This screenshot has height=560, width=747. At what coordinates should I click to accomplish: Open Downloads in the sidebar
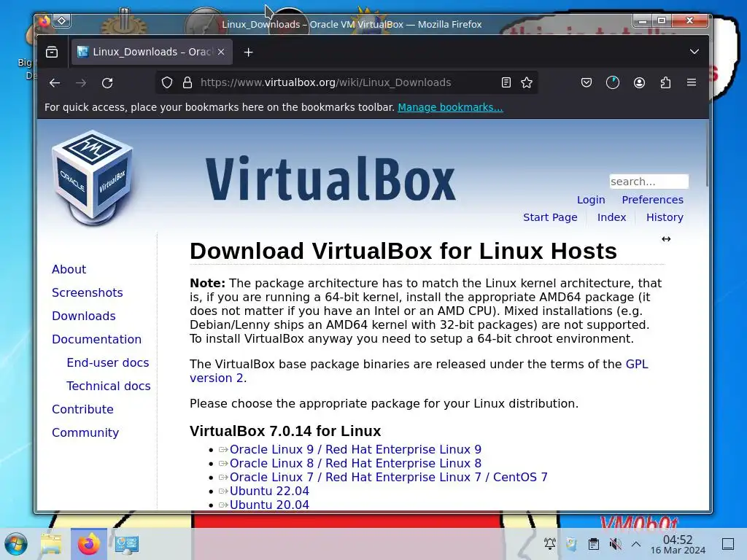(x=84, y=316)
